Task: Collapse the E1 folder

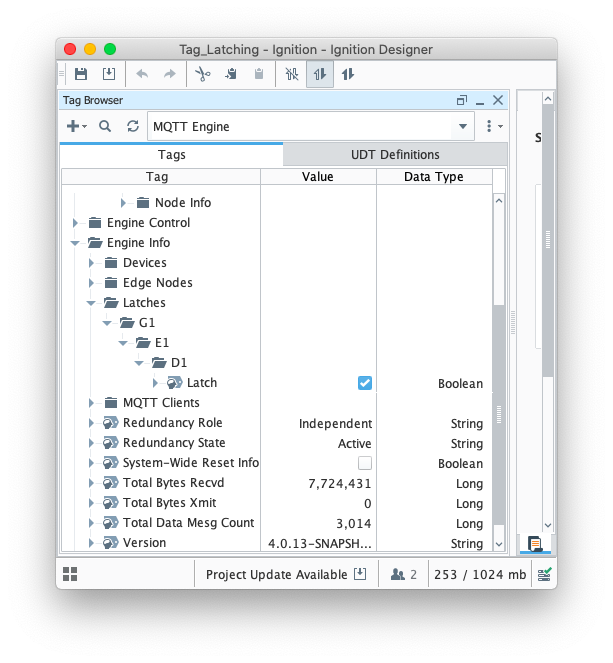Action: 123,343
